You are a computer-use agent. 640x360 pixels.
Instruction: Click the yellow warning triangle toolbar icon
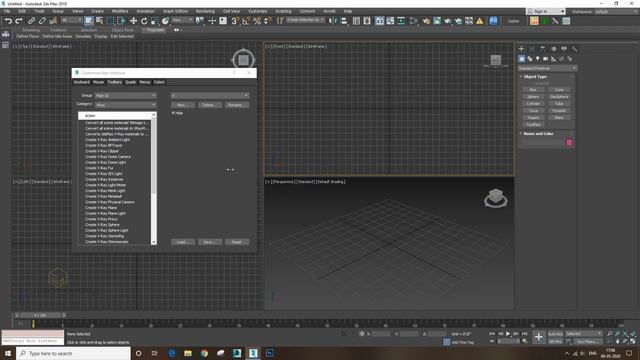coord(480,21)
